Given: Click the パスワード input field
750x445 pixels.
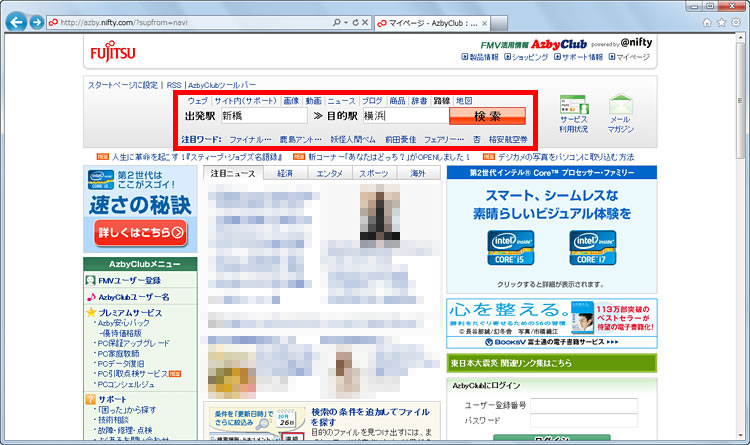Looking at the screenshot, I should tap(584, 421).
